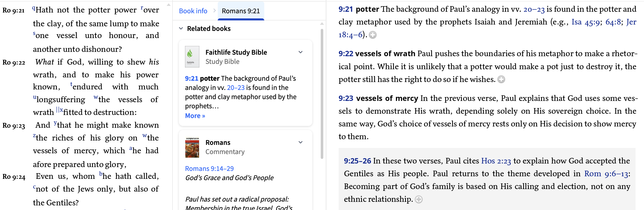Viewport: 644px width, 210px height.
Task: Select the Ro 9:23 verse label
Action: [14, 126]
